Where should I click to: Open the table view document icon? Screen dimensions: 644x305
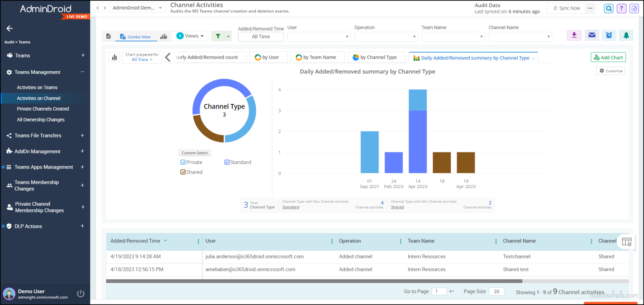[x=109, y=36]
